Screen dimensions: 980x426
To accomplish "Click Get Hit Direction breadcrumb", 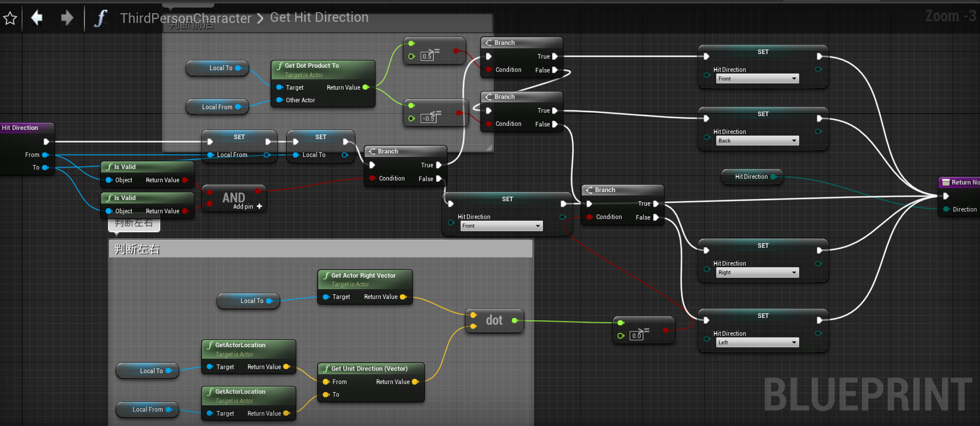I will (319, 18).
